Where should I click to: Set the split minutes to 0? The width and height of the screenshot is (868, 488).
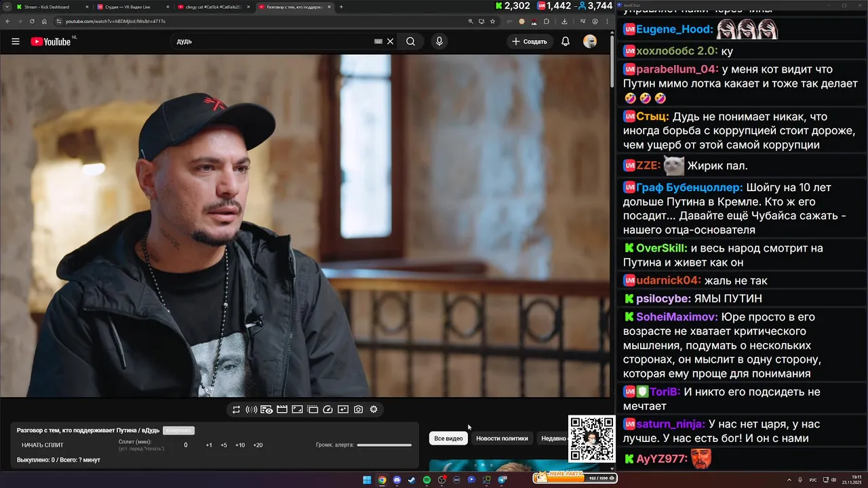(186, 445)
